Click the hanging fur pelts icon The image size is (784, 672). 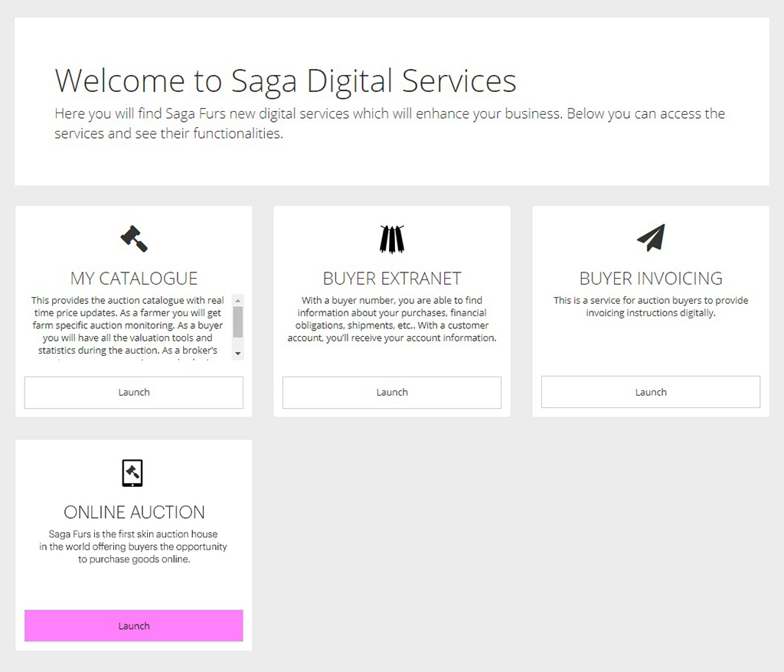tap(392, 239)
